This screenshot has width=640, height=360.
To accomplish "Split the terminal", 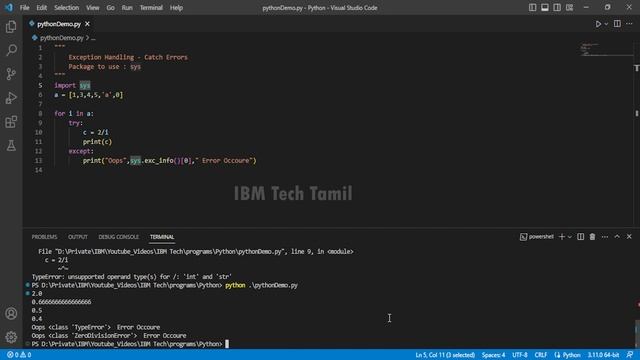I will coord(580,237).
